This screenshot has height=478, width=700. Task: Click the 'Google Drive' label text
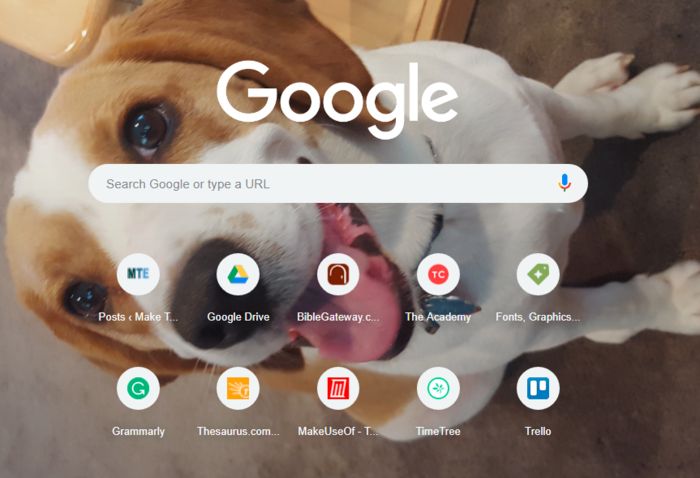238,317
